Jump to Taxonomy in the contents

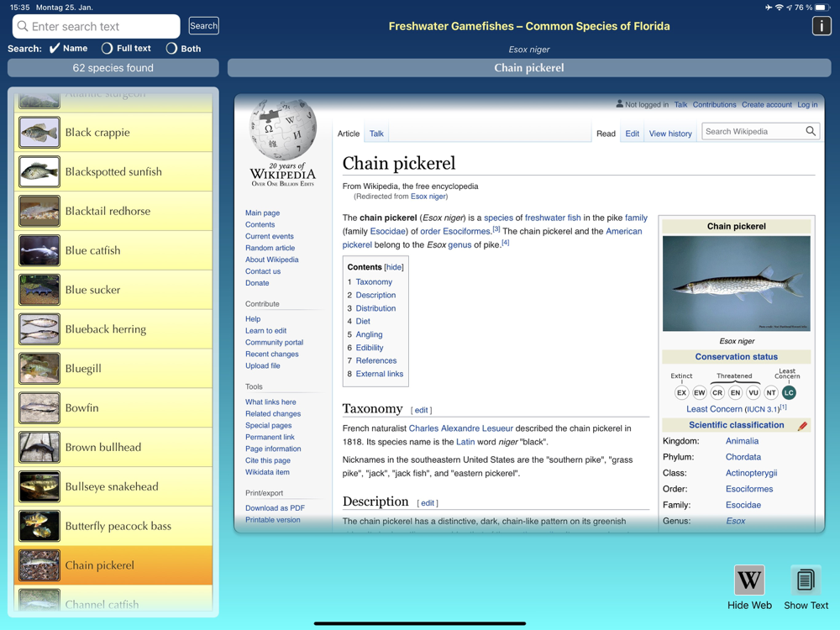374,281
